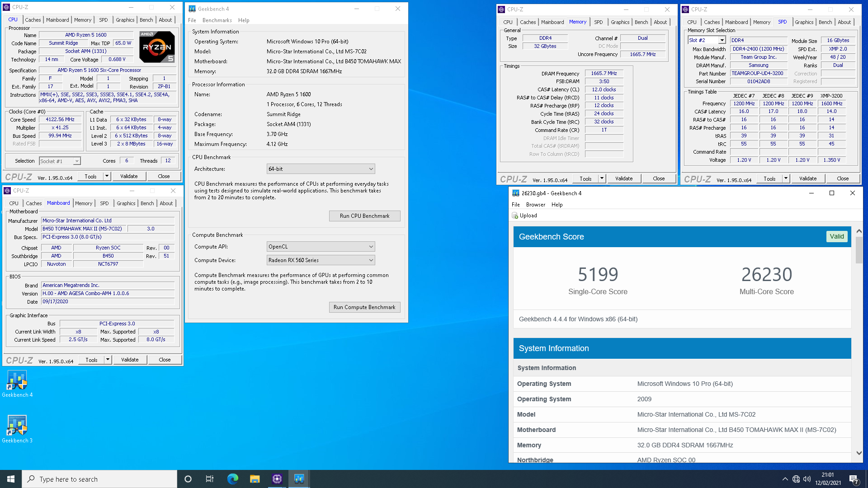Open Help menu in Geekbench 4
This screenshot has height=488, width=868.
[x=244, y=20]
